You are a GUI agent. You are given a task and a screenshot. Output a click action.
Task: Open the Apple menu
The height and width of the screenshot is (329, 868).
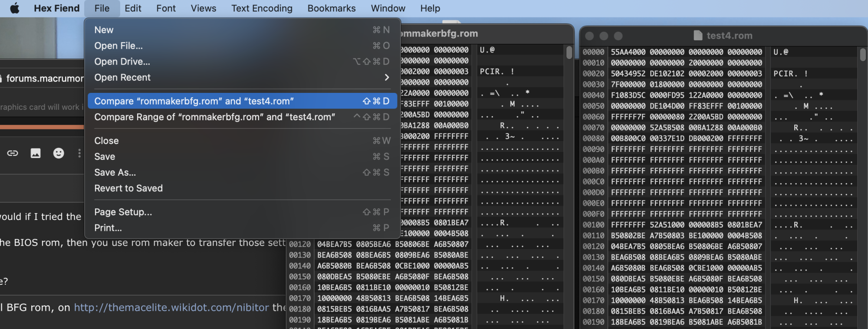(x=15, y=8)
